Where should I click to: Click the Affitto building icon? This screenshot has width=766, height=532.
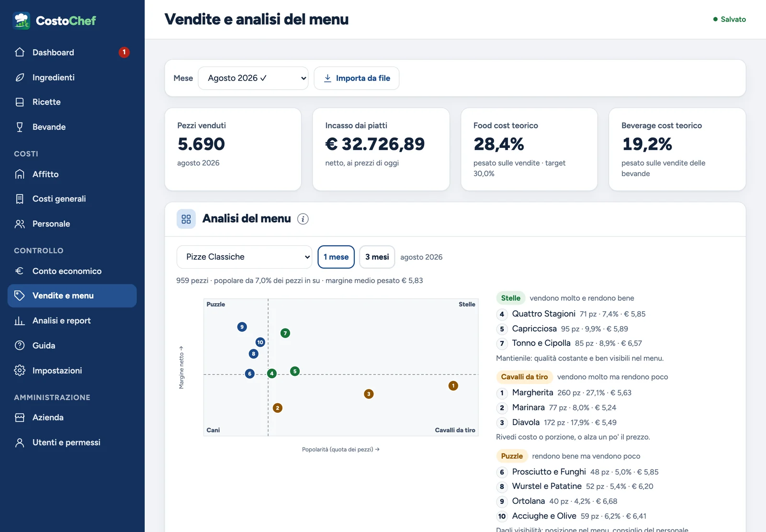pos(20,174)
